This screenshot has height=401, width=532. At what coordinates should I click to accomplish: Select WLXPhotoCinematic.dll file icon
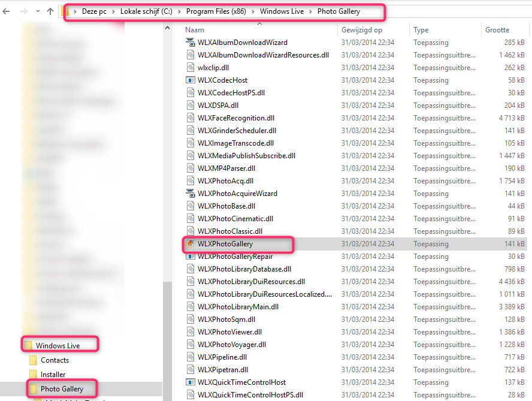pyautogui.click(x=191, y=219)
